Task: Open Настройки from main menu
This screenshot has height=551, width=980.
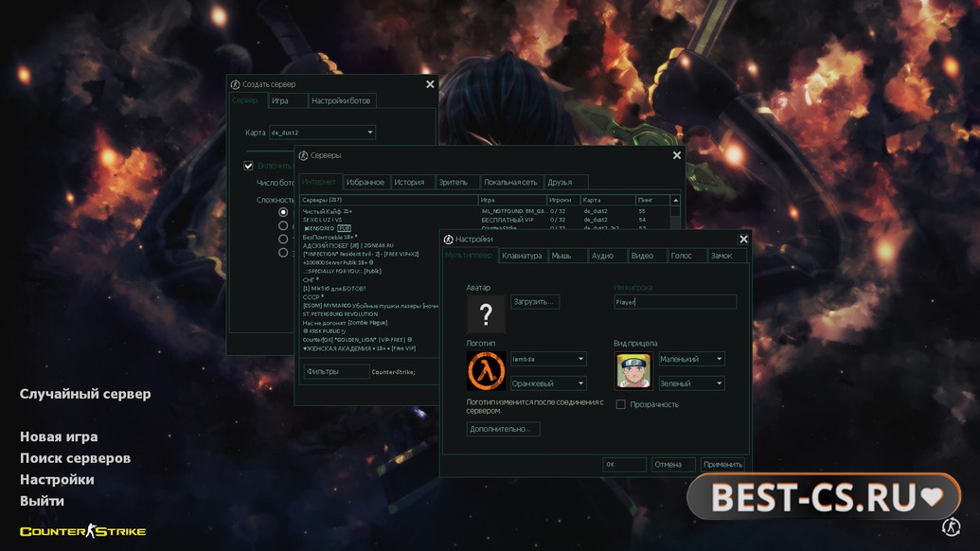Action: tap(57, 479)
